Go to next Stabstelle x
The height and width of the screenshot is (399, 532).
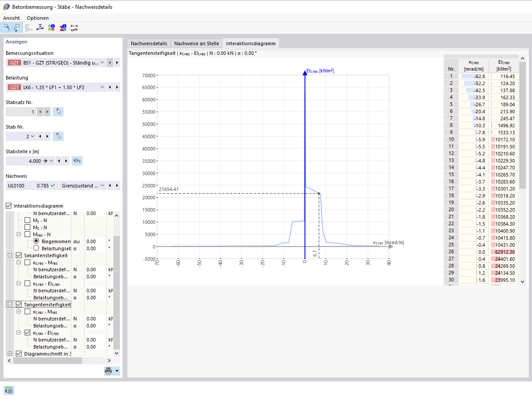66,161
